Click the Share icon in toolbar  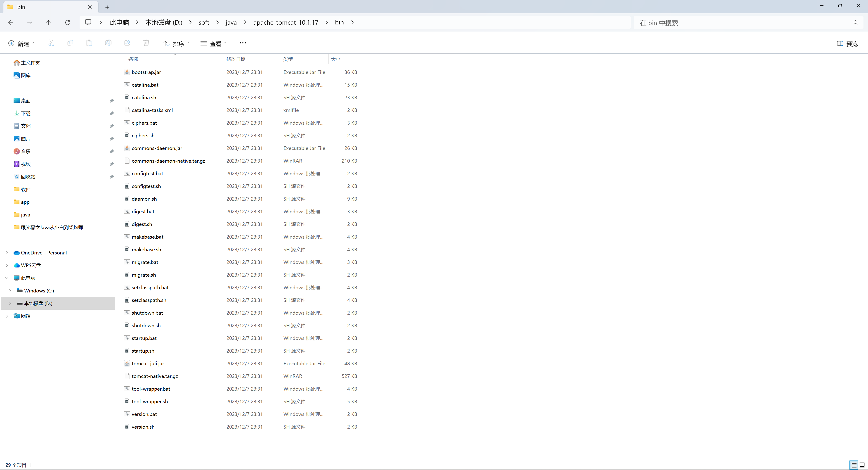pyautogui.click(x=127, y=43)
